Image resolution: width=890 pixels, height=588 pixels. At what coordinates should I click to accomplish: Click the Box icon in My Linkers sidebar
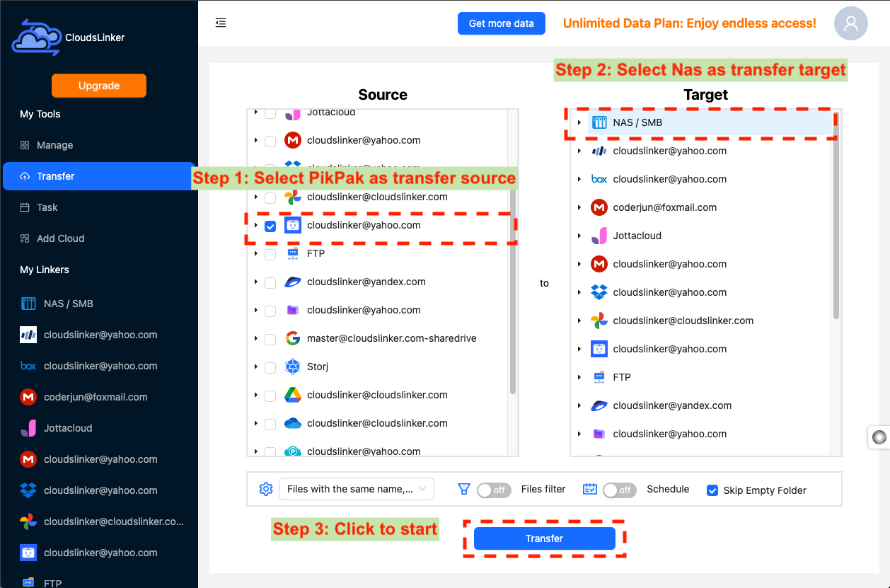28,366
